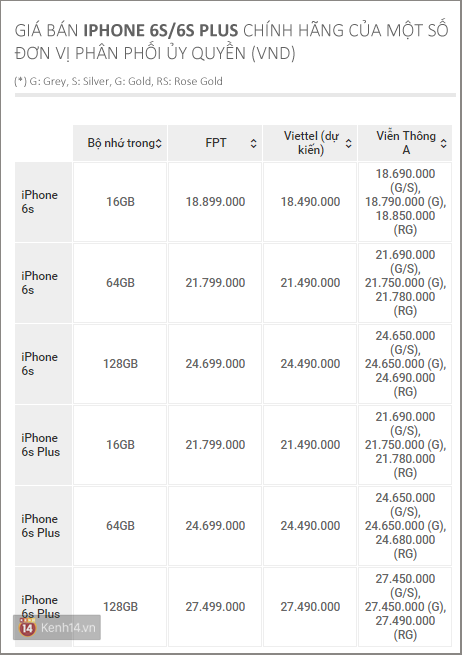Click the Kenh14.vn watermark logo
This screenshot has height=655, width=462.
(x=57, y=628)
